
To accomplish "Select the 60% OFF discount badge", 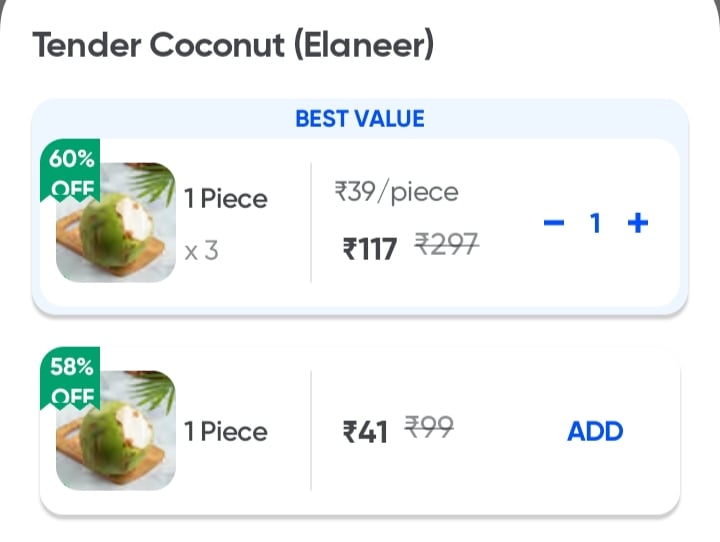I will click(x=70, y=170).
